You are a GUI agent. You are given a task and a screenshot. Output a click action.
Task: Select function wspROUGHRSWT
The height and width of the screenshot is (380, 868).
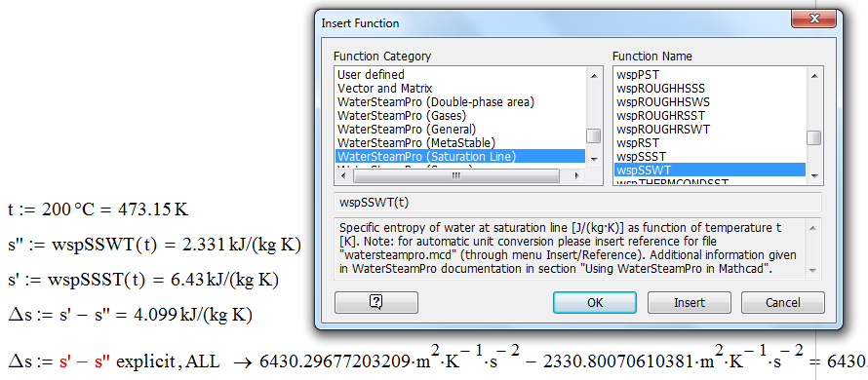pyautogui.click(x=710, y=130)
